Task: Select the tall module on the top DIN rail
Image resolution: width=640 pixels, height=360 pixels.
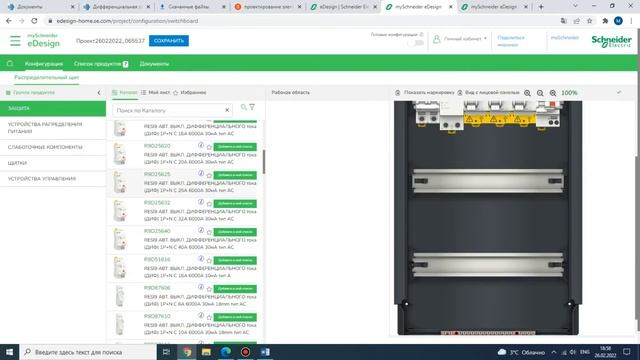Action: tap(451, 116)
